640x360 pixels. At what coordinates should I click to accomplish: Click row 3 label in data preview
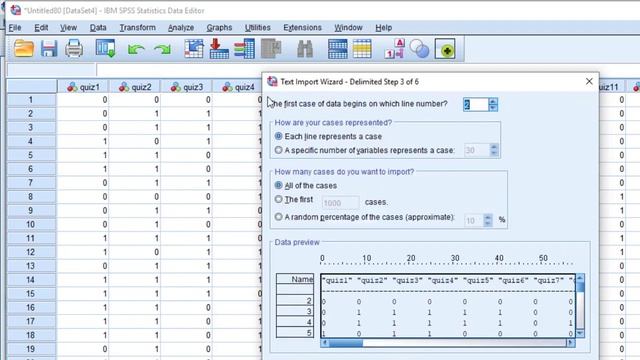tap(295, 311)
